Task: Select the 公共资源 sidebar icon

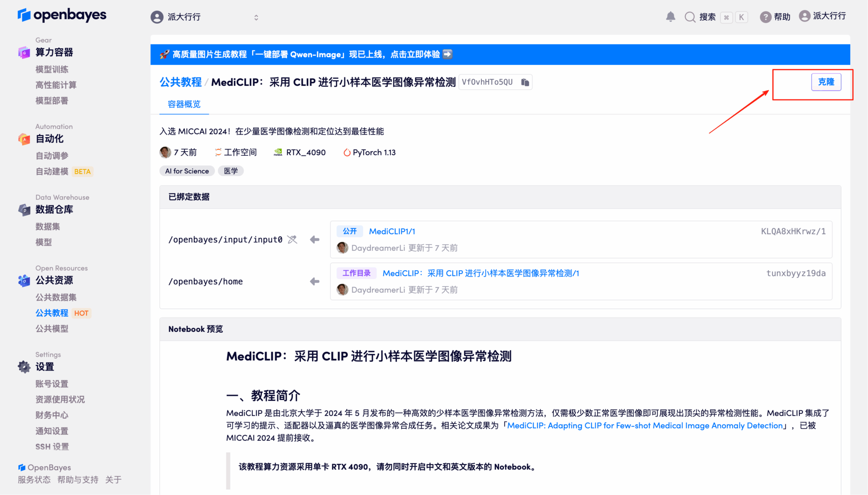Action: click(24, 280)
